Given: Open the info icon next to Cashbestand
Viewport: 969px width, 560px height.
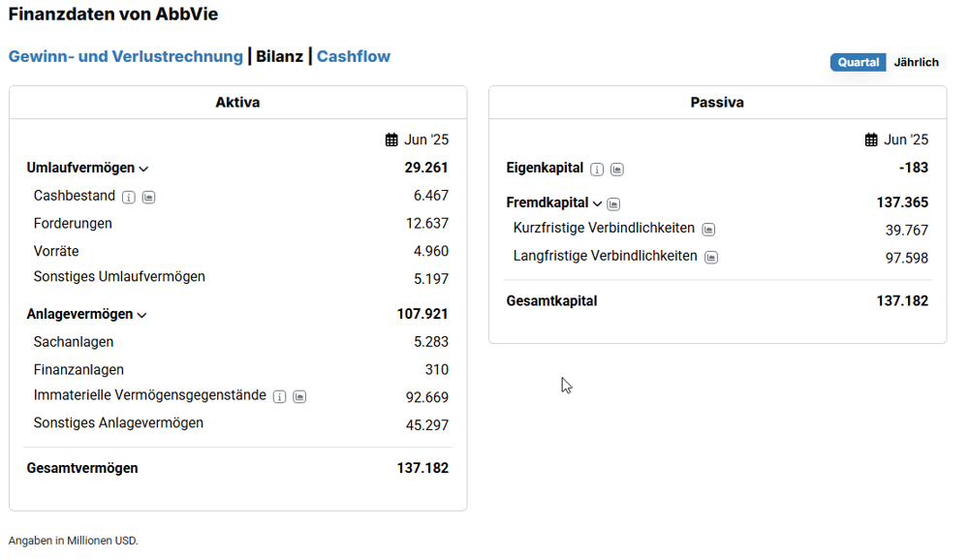Looking at the screenshot, I should 129,198.
